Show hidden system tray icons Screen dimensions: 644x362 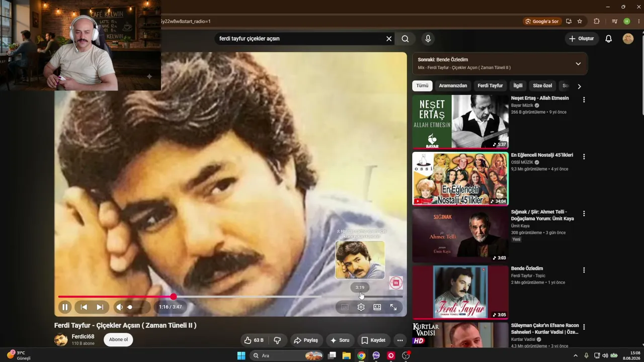pos(576,355)
